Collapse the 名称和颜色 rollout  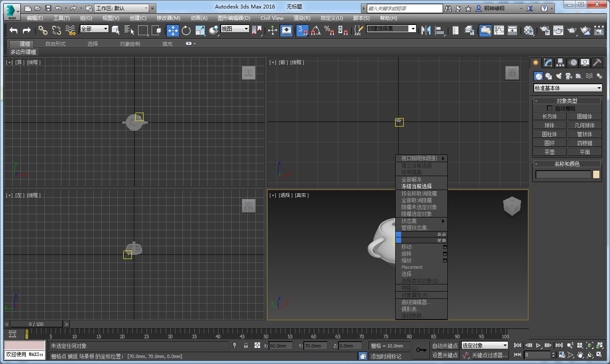point(567,164)
